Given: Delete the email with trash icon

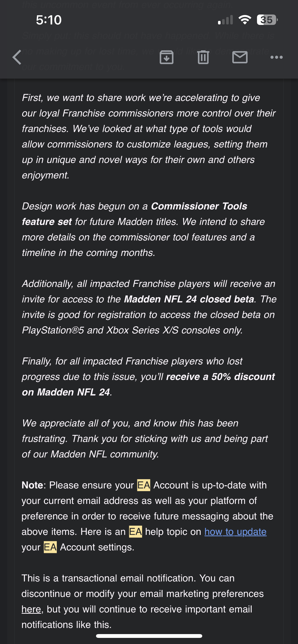Looking at the screenshot, I should [x=203, y=57].
